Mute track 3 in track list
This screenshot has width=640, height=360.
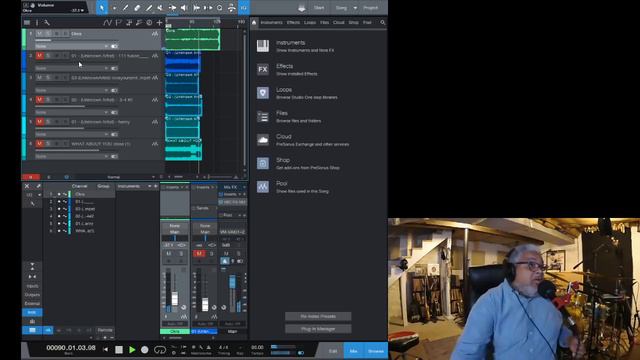click(x=40, y=78)
